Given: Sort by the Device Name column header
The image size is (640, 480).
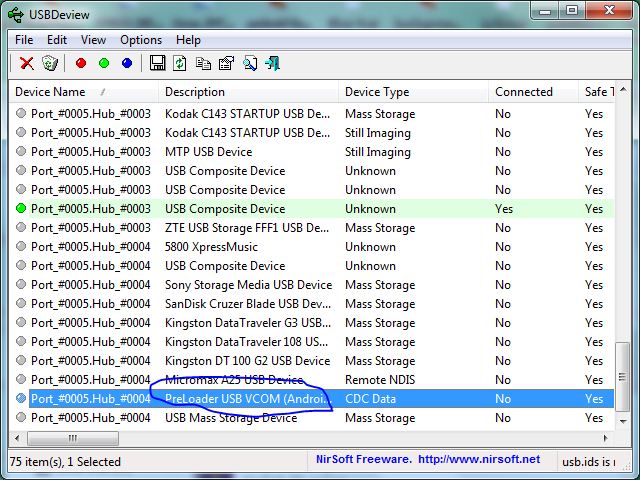Looking at the screenshot, I should (84, 92).
